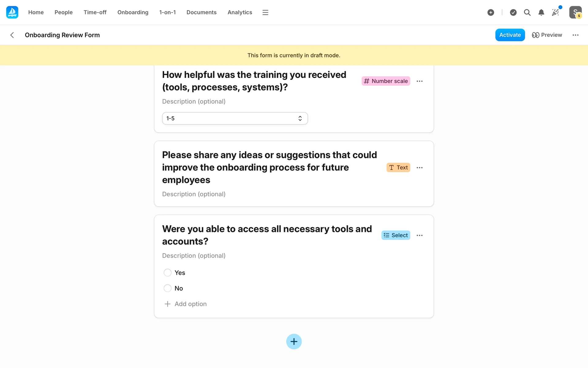Go to the Onboarding section
Viewport: 588px width, 368px height.
[x=133, y=12]
